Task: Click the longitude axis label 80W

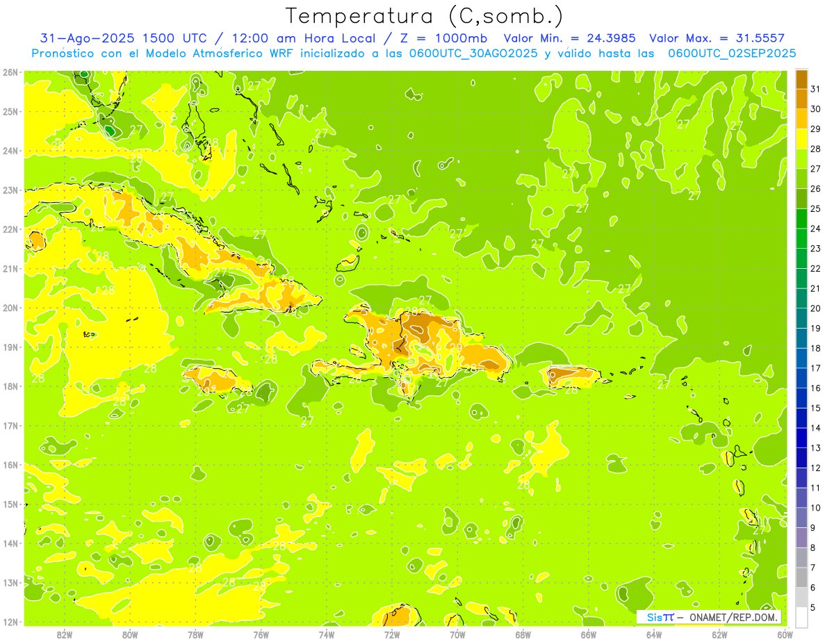Action: 130,634
